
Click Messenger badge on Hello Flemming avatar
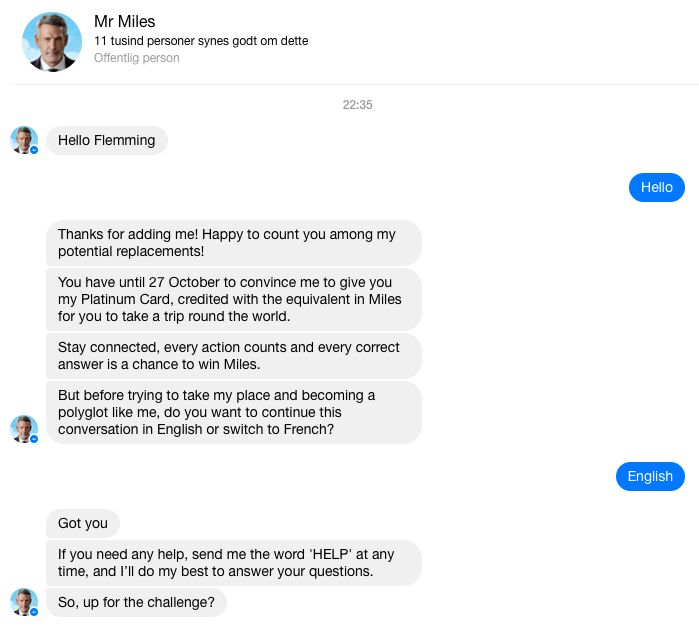(34, 150)
